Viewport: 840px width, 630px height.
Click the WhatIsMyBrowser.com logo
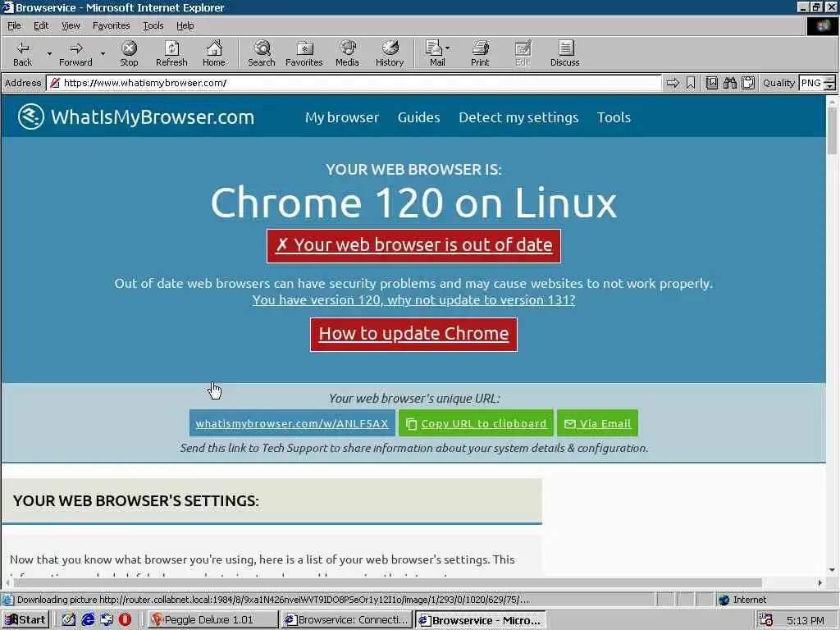[136, 116]
